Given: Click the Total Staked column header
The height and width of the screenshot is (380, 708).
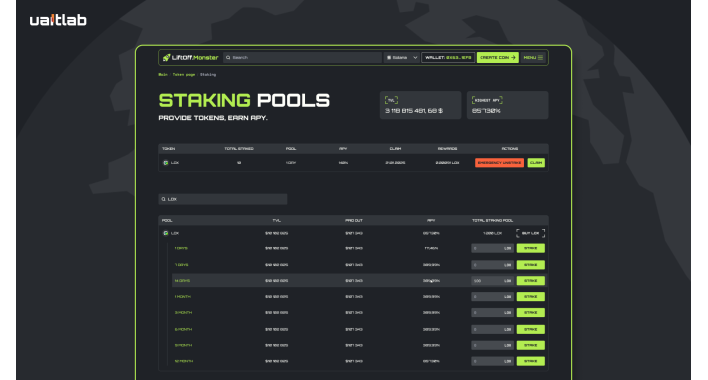Looking at the screenshot, I should [239, 148].
